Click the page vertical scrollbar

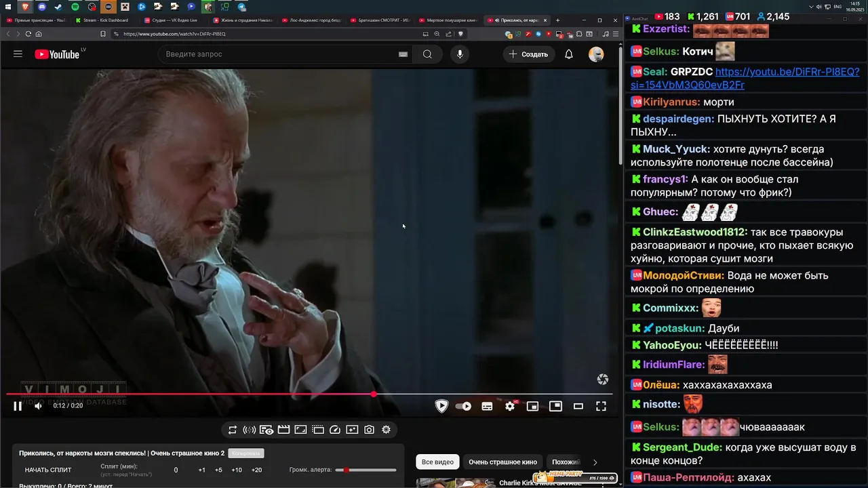tap(620, 105)
